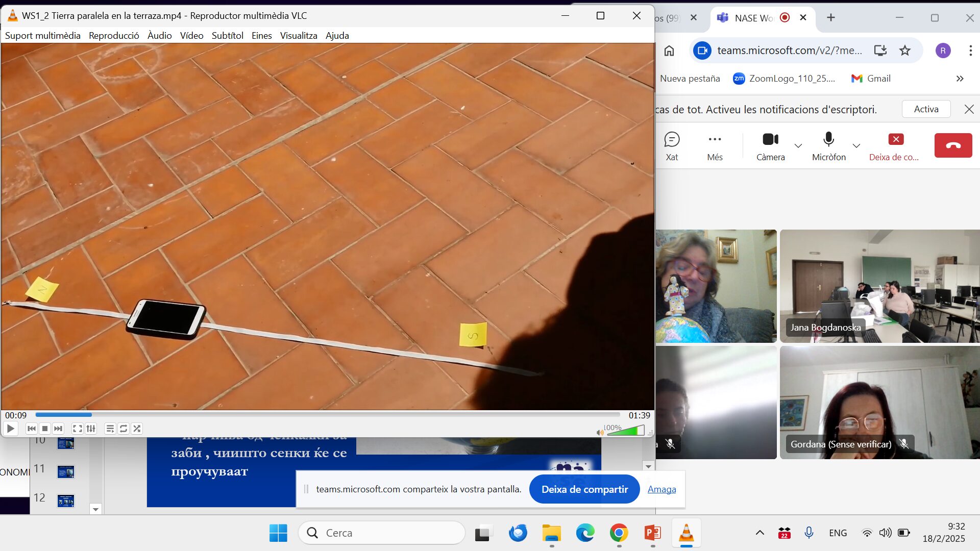This screenshot has height=551, width=980.
Task: Go to Chrome home page
Action: tap(669, 51)
